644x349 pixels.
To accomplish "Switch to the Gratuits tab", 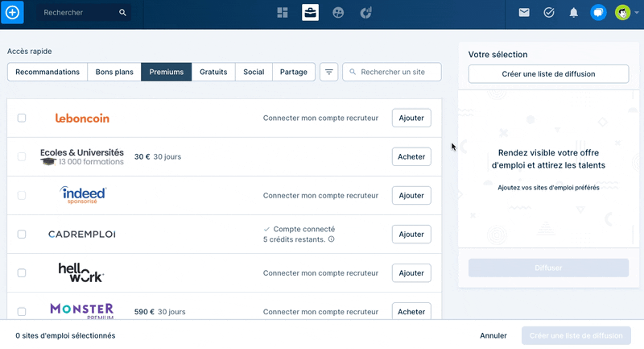I will click(x=213, y=72).
